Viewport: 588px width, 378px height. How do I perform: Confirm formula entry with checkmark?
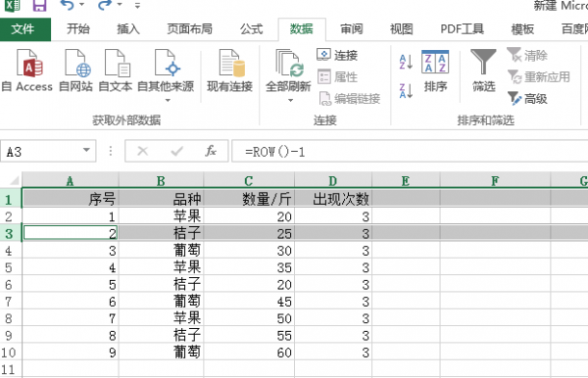point(176,151)
